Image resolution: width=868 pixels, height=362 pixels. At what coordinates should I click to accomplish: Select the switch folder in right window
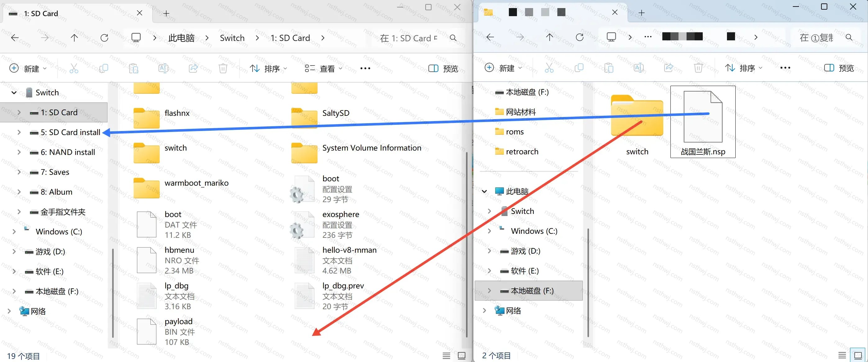pos(637,124)
